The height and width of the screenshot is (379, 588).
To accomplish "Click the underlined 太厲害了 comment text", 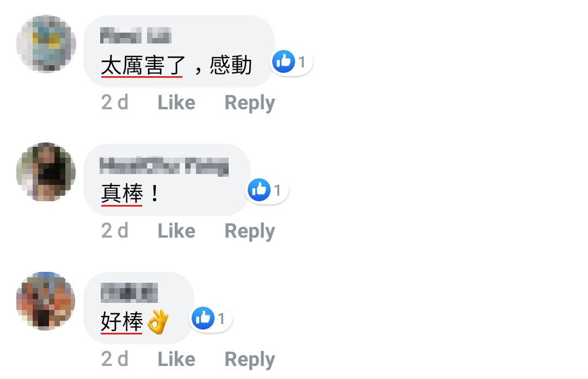I will 143,66.
